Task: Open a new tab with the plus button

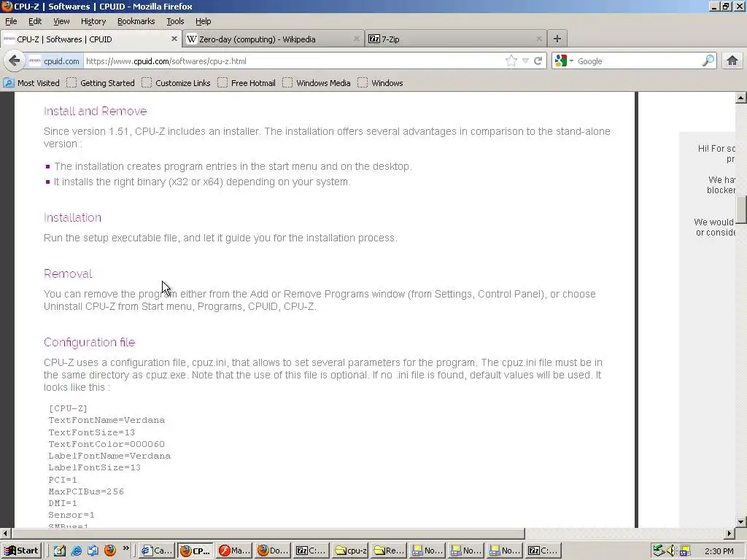Action: pos(557,39)
